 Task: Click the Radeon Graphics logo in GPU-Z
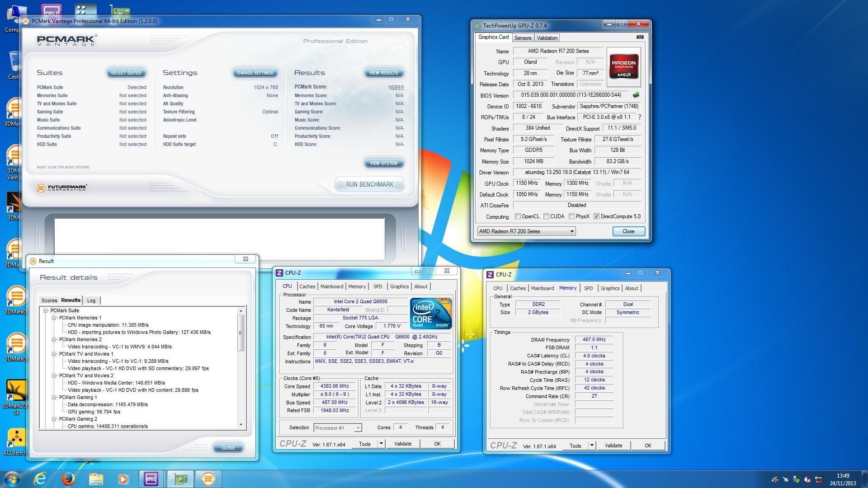[623, 67]
